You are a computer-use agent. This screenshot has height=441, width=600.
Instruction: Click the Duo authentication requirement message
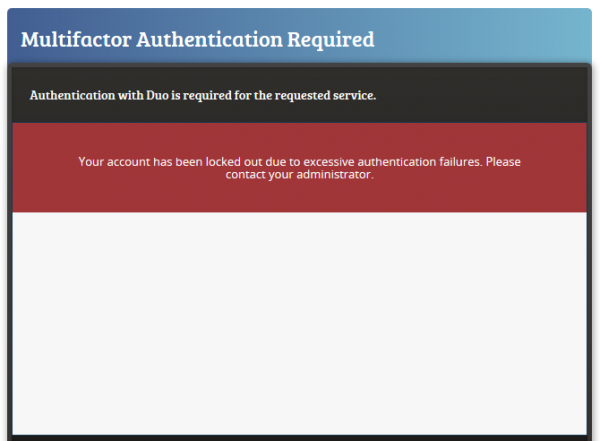click(x=203, y=96)
